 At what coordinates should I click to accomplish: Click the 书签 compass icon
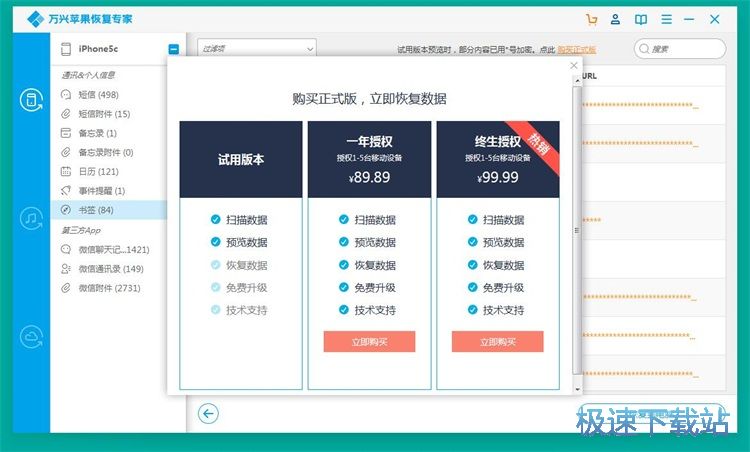coord(66,210)
